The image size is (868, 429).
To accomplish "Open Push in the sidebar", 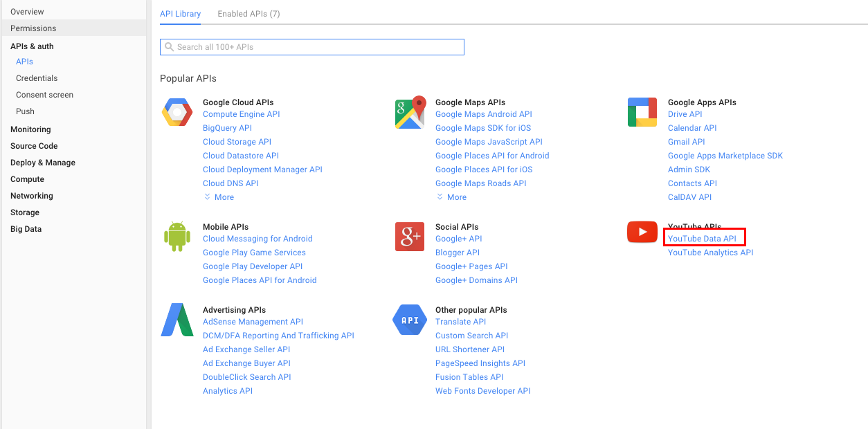I will 25,111.
